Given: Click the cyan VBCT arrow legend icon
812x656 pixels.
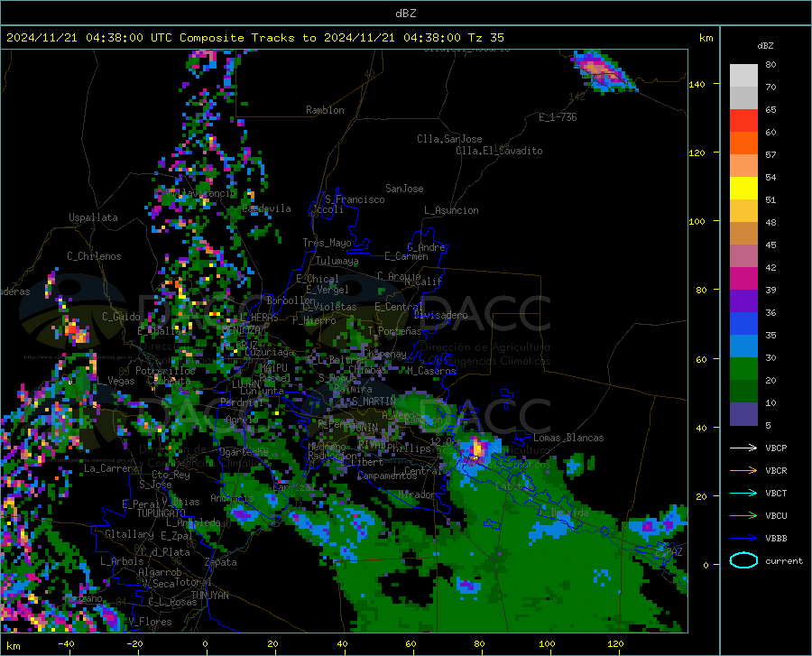Looking at the screenshot, I should 743,493.
